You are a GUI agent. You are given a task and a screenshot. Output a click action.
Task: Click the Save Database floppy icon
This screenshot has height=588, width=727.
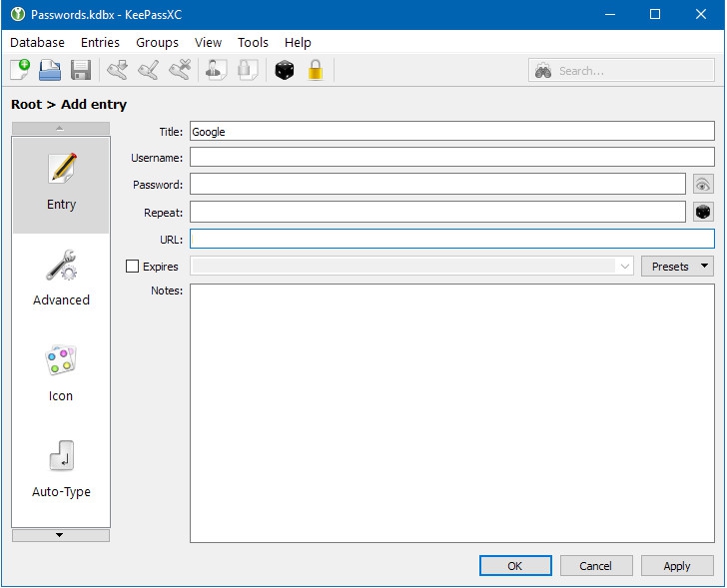coord(81,70)
